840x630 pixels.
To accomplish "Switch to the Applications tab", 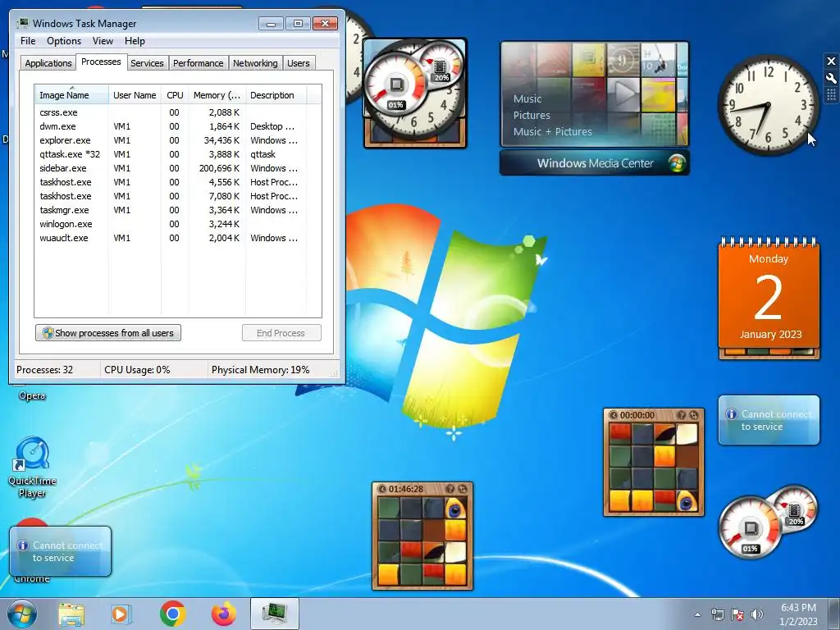I will coord(48,63).
